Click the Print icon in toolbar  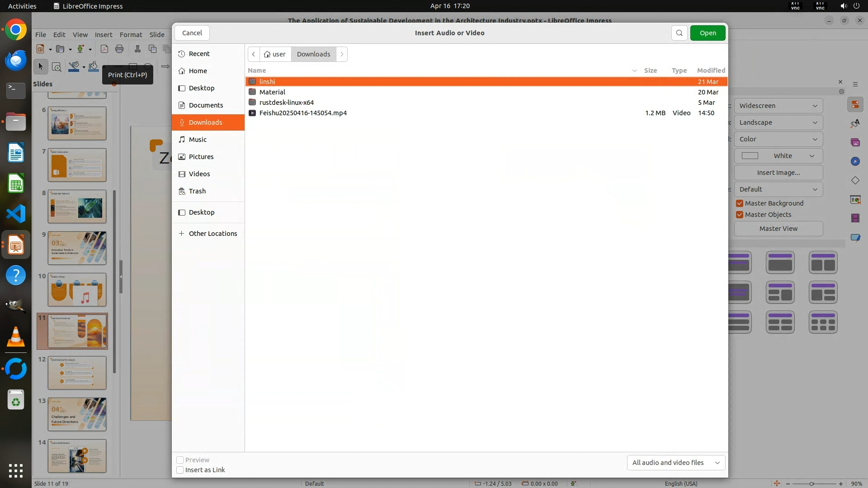(x=119, y=49)
